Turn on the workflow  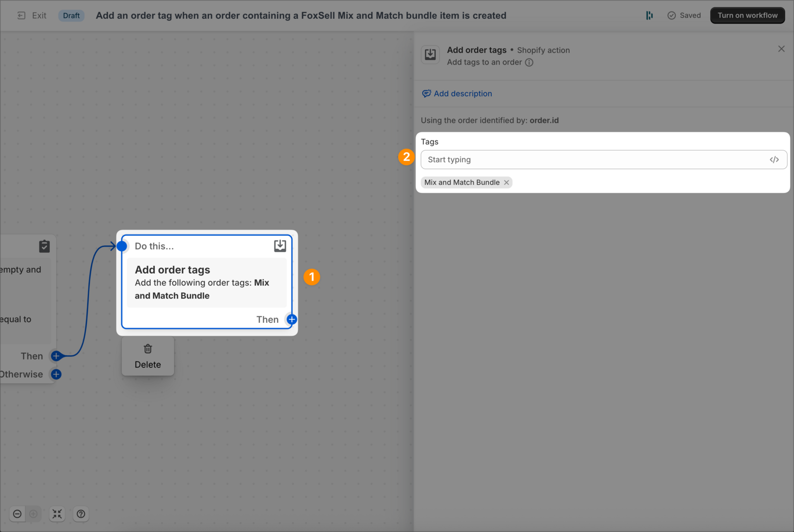pos(747,15)
